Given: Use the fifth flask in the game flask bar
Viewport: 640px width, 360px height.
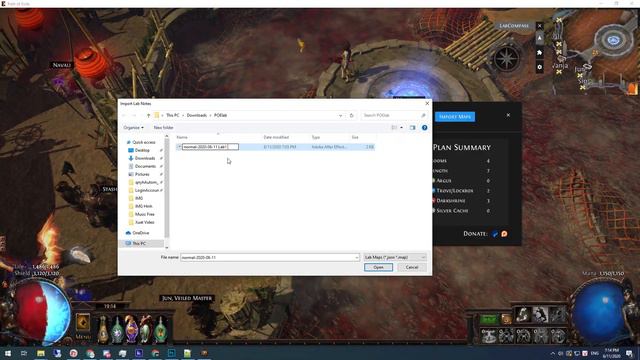Looking at the screenshot, I should [160, 329].
